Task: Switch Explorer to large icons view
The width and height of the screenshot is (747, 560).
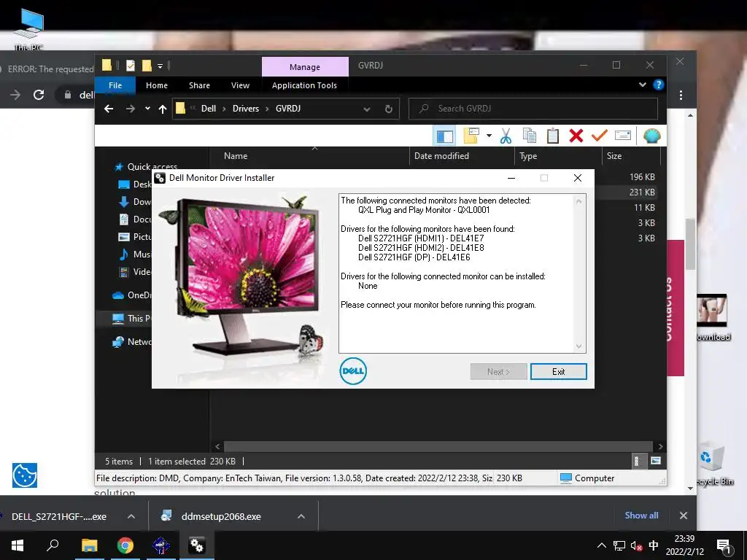Action: [x=656, y=461]
